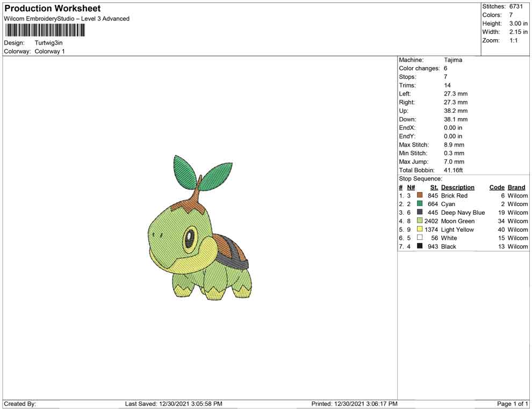This screenshot has height=409, width=532.
Task: Click stitch count '1374' in Light Yellow row
Action: click(431, 229)
